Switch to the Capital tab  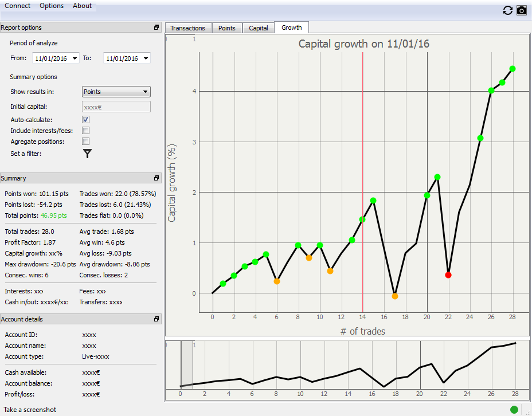[x=258, y=28]
